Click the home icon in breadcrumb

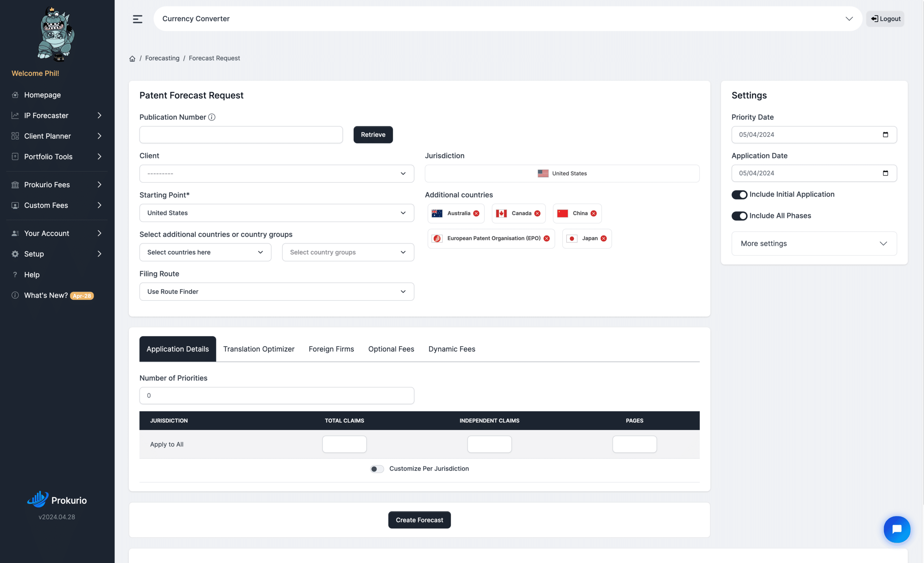(132, 58)
